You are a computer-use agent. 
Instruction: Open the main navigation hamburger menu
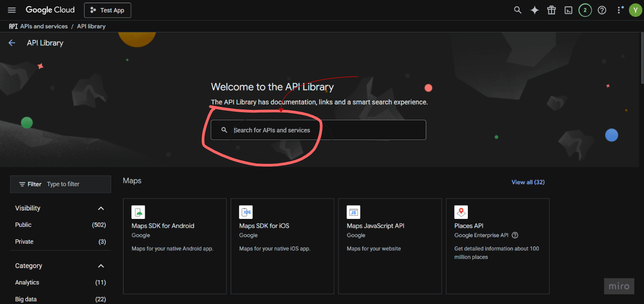click(x=12, y=10)
